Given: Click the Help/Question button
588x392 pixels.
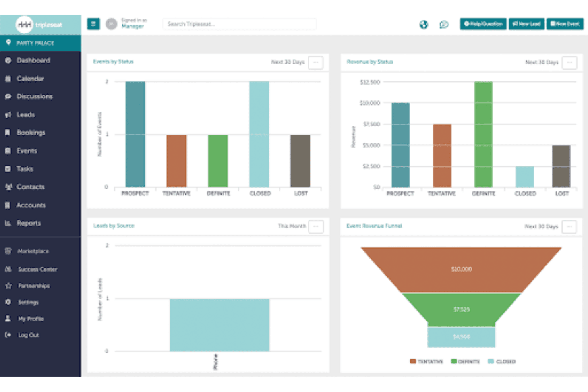Looking at the screenshot, I should click(483, 24).
